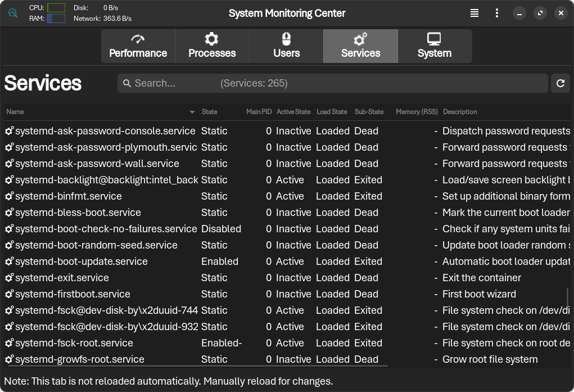Toggle sort arrow on Name column
The width and height of the screenshot is (574, 392).
pyautogui.click(x=192, y=112)
